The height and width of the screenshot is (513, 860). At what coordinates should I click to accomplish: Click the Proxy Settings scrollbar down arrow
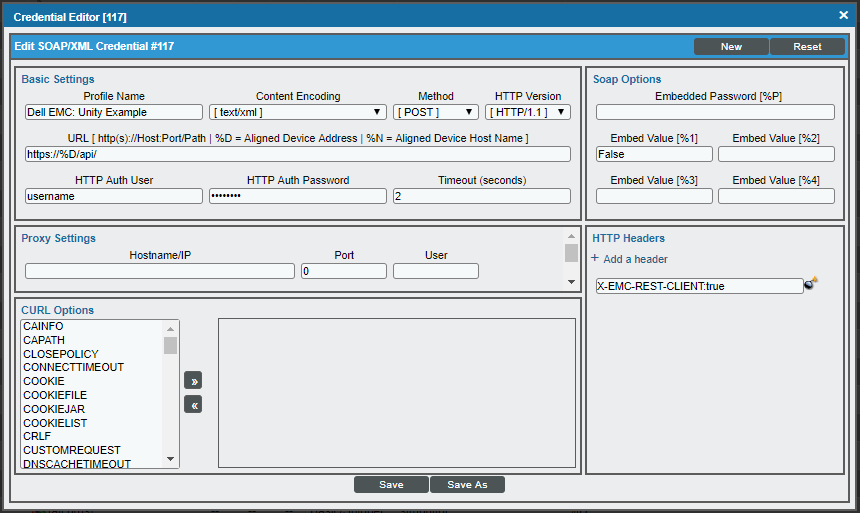571,282
